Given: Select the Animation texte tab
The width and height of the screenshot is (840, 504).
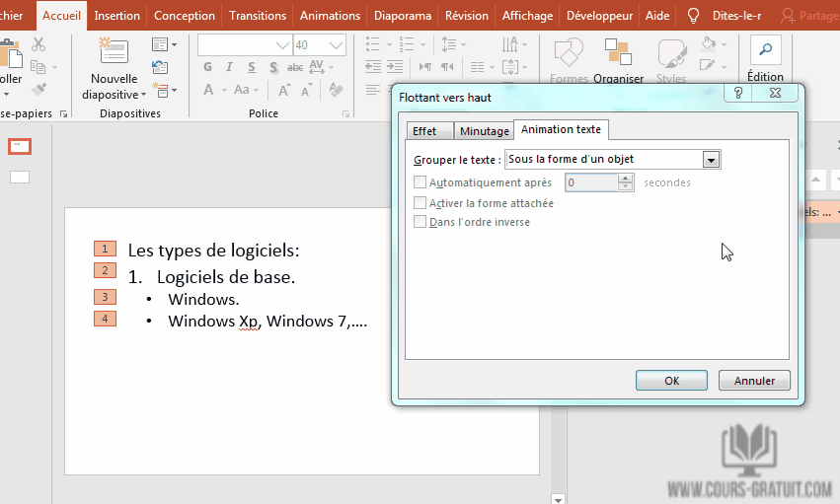Looking at the screenshot, I should coord(561,129).
